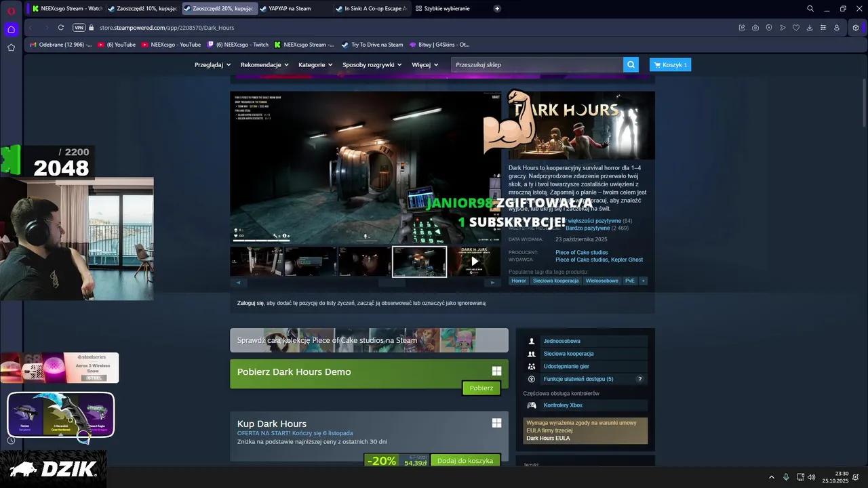The width and height of the screenshot is (868, 488).
Task: Switch to Szybkie wybieranie tab
Action: [x=446, y=9]
